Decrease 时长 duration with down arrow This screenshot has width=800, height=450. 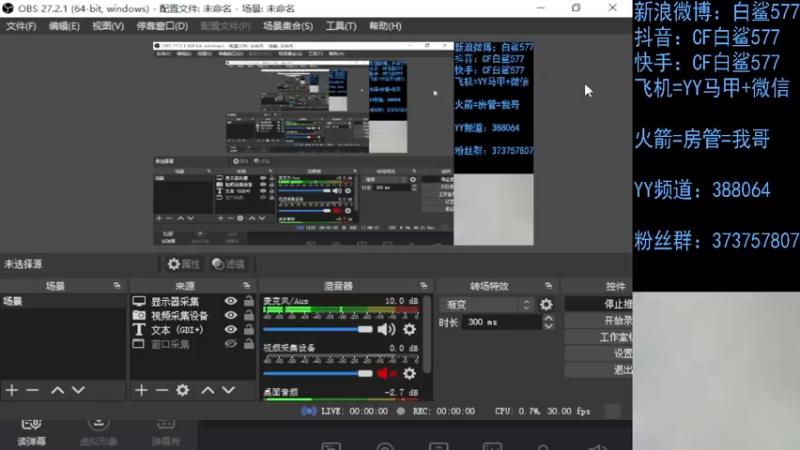[548, 326]
